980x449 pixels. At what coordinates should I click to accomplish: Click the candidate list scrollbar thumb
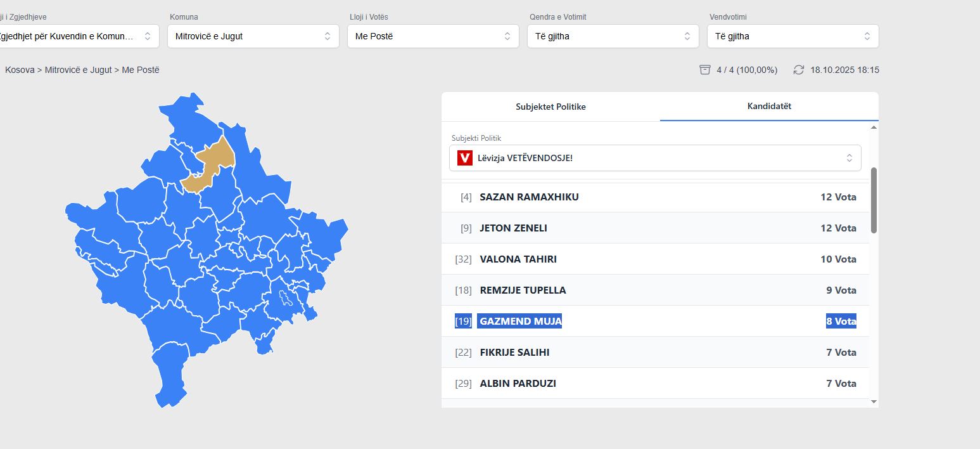point(874,200)
